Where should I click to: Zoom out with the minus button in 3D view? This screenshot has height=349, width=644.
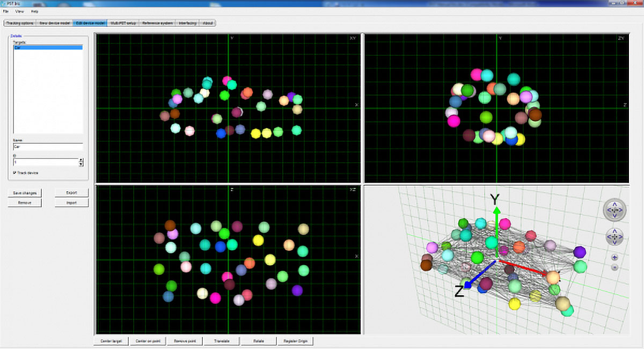point(614,267)
